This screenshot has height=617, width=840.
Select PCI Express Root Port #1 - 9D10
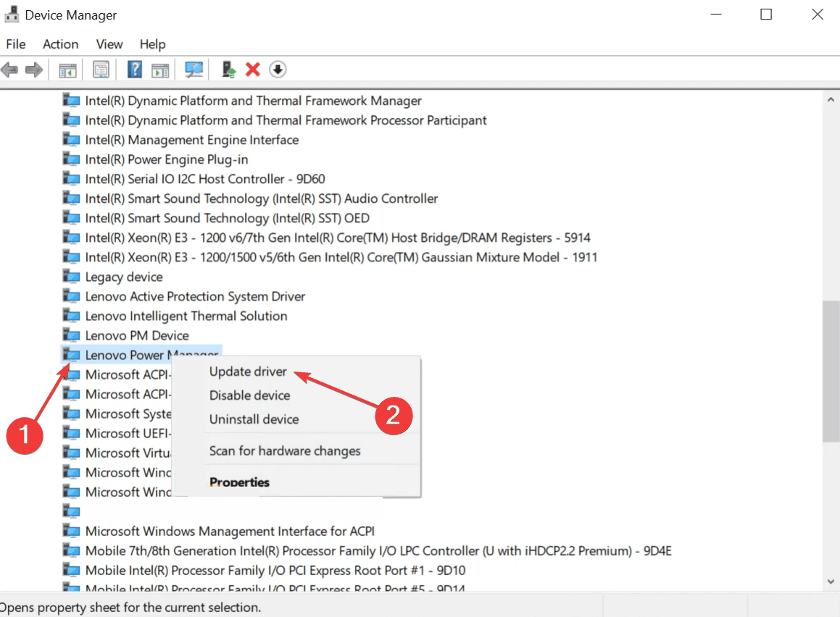pyautogui.click(x=275, y=571)
